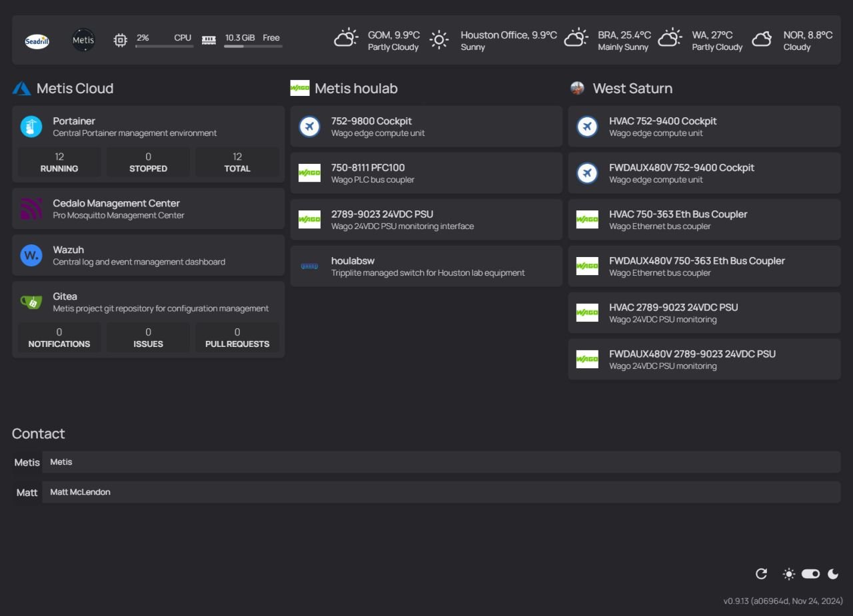Open FWDAUX480V 752-9400 Cockpit
This screenshot has width=853, height=616.
coord(704,173)
